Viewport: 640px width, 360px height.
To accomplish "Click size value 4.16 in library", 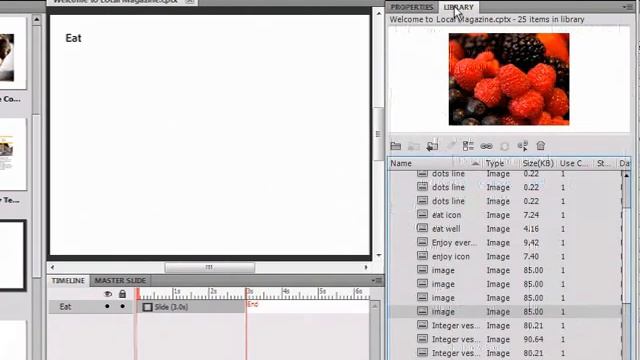I will [x=531, y=229].
